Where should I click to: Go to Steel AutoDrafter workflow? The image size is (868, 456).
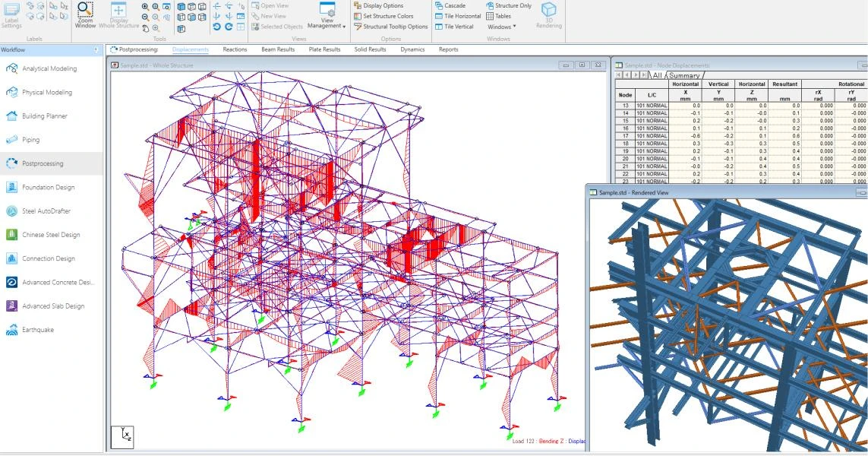click(x=46, y=211)
